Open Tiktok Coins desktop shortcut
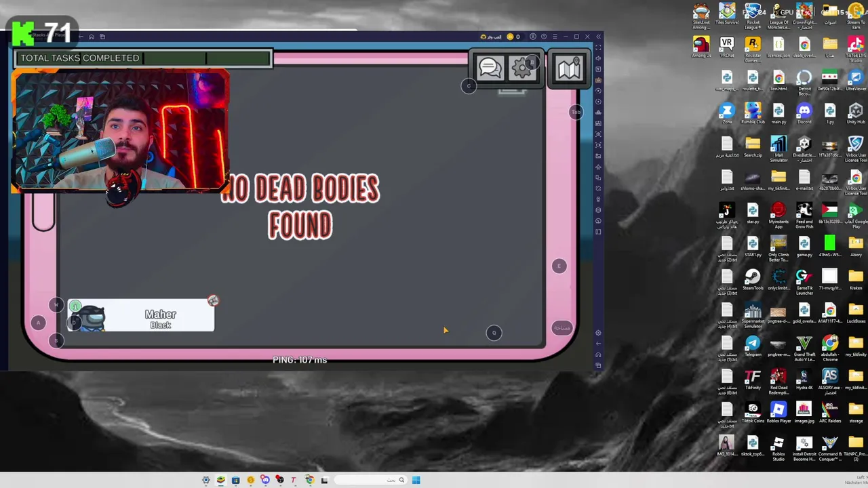The image size is (868, 488). (x=753, y=413)
